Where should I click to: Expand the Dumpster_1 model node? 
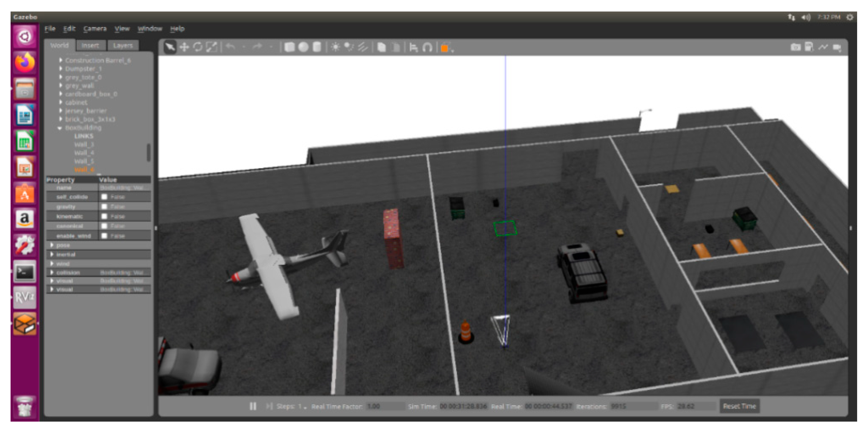61,68
